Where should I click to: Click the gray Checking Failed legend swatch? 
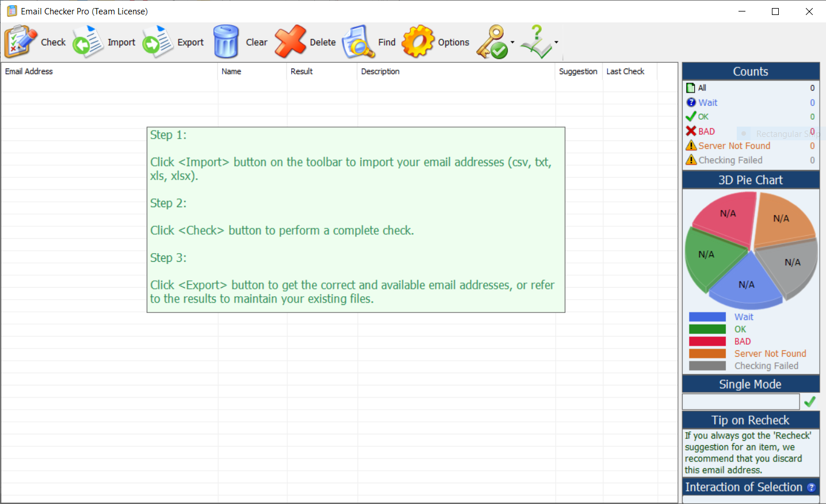coord(707,365)
